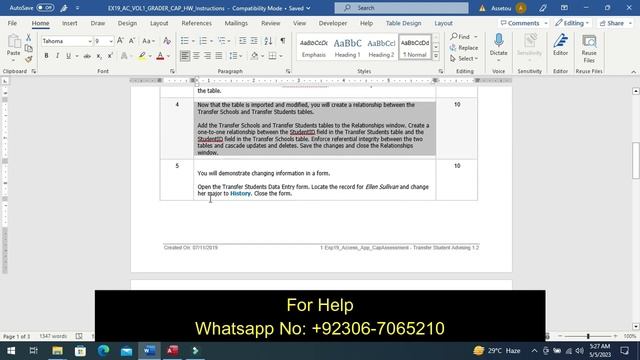Click the Replace button
640x360 pixels.
pyautogui.click(x=464, y=48)
